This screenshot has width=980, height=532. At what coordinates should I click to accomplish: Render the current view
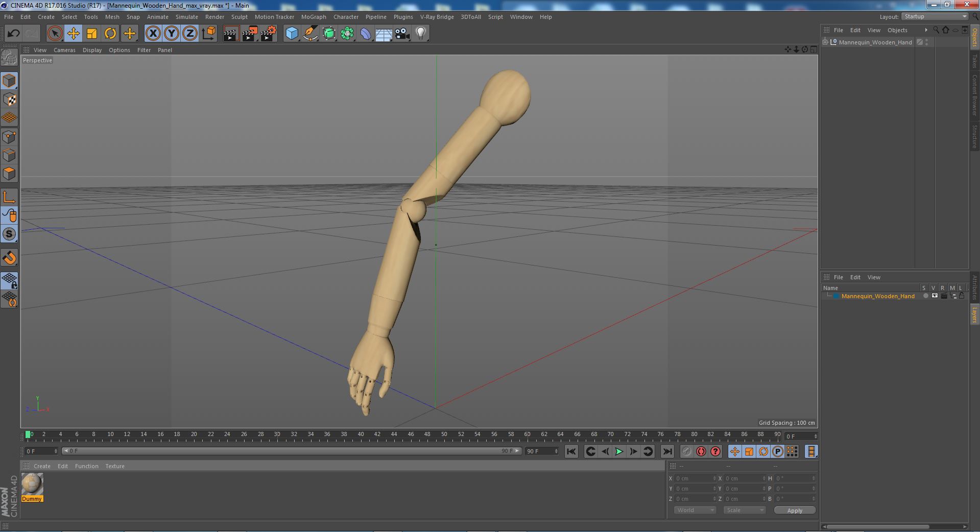[x=231, y=34]
